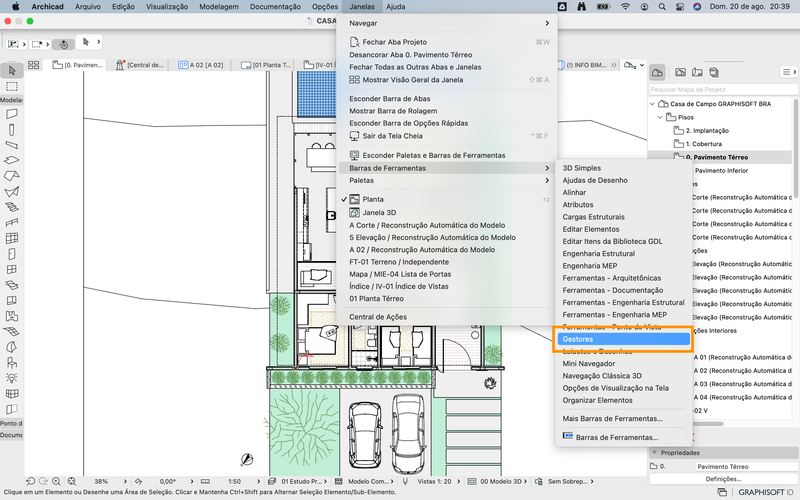Switch to the Central de... tab
Viewport: 800px width, 500px height.
point(140,65)
